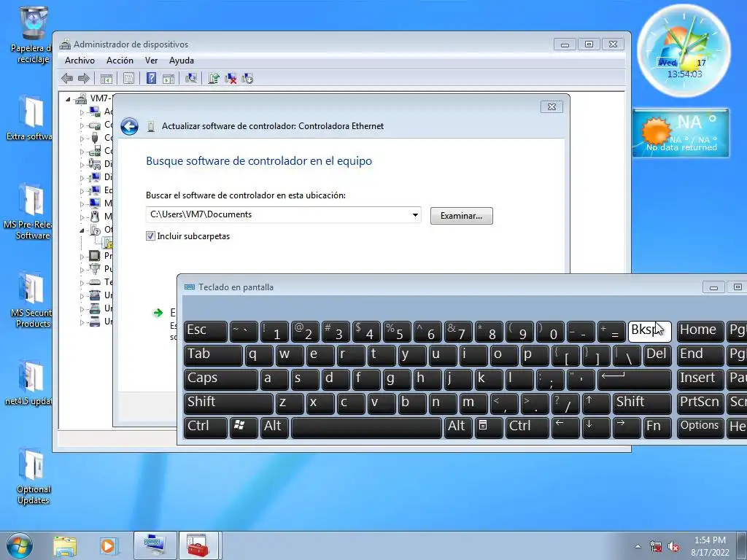Toggle the Fn key on keyboard
Screen dimensions: 747x560
pos(657,426)
